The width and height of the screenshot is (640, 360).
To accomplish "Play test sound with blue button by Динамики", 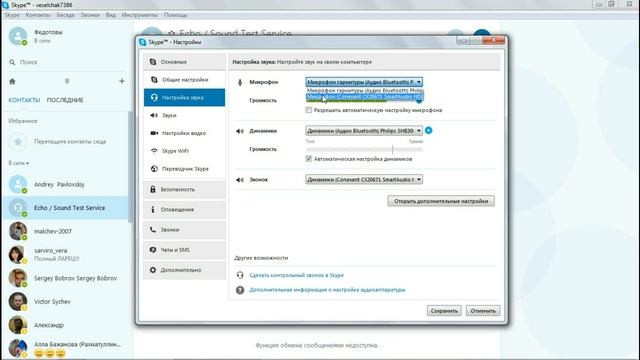I will [429, 131].
